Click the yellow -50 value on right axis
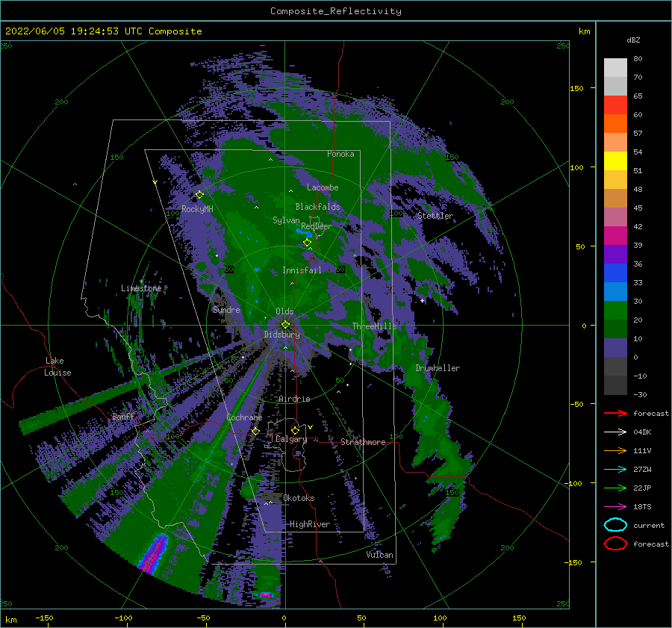 point(577,404)
